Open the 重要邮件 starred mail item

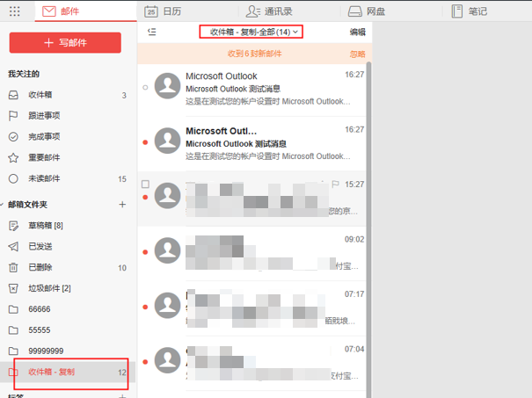44,158
